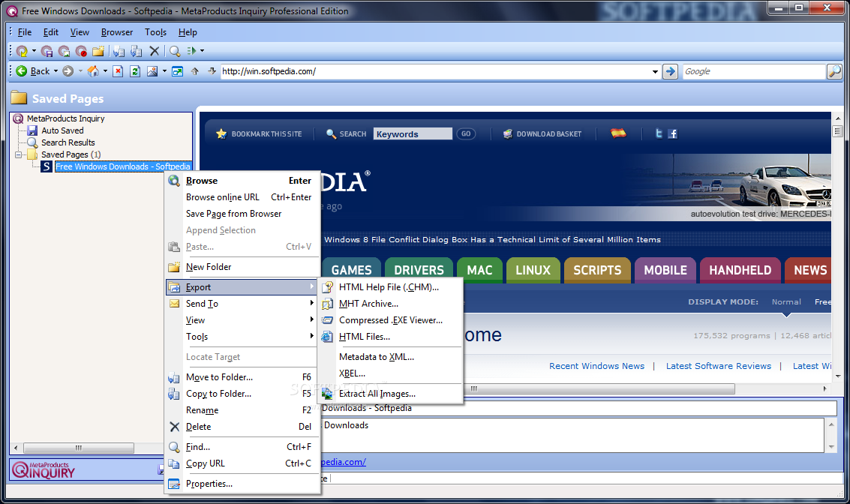Click the Recent Windows News link

(x=597, y=366)
